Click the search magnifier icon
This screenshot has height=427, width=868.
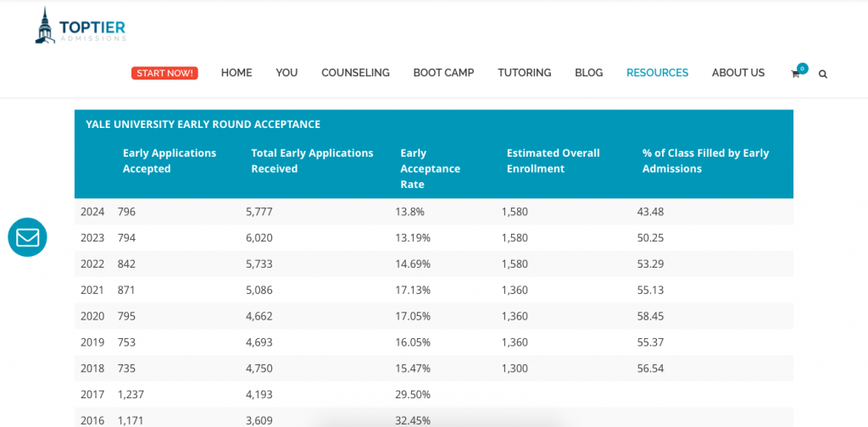coord(822,74)
